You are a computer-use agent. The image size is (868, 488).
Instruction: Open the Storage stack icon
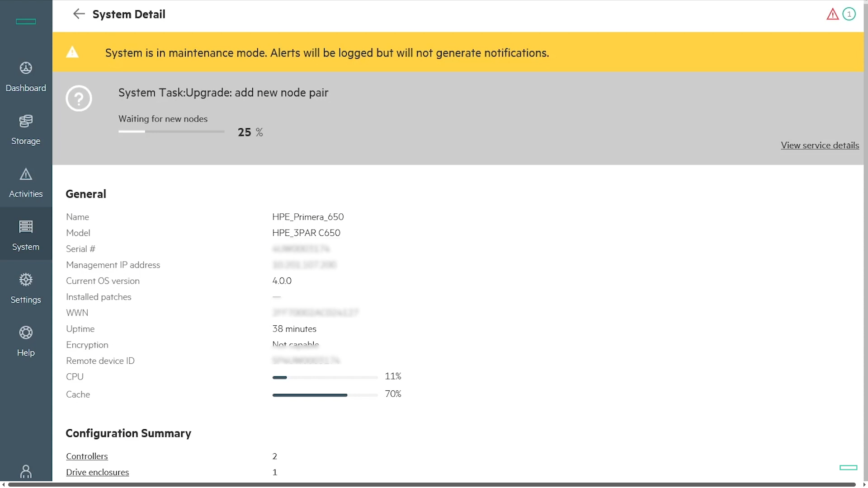[26, 121]
